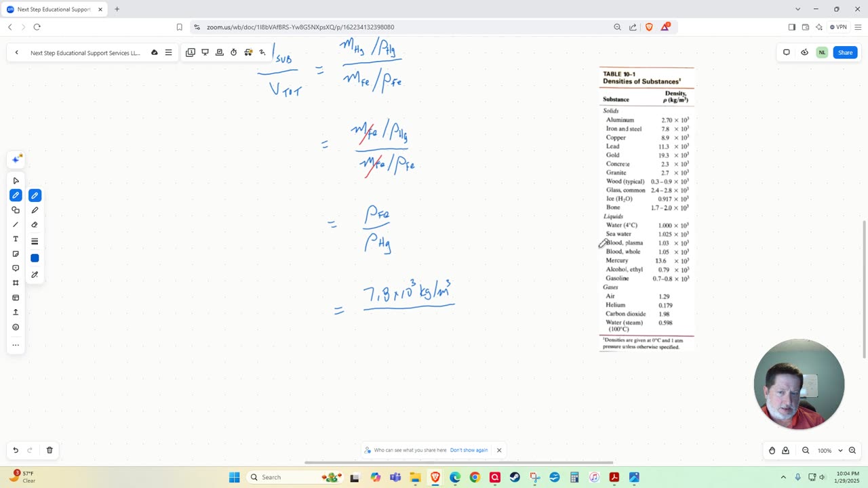Zoom out the whiteboard
The height and width of the screenshot is (488, 868).
pos(806,451)
